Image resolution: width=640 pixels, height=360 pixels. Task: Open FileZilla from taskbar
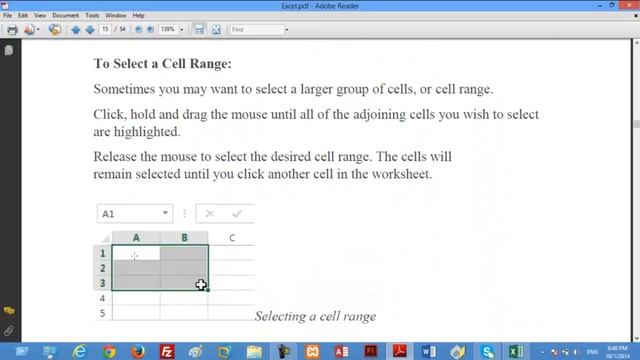167,351
